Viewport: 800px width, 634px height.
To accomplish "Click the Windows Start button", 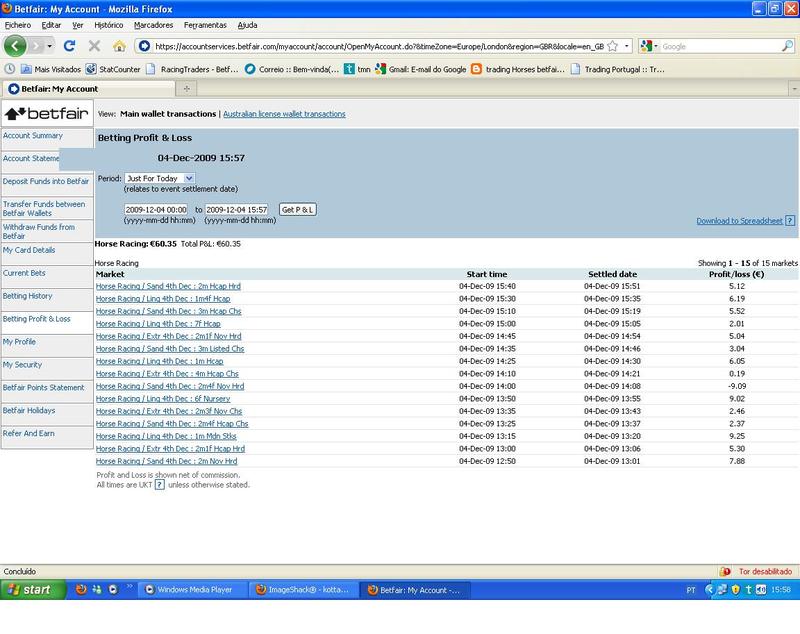I will click(x=33, y=590).
